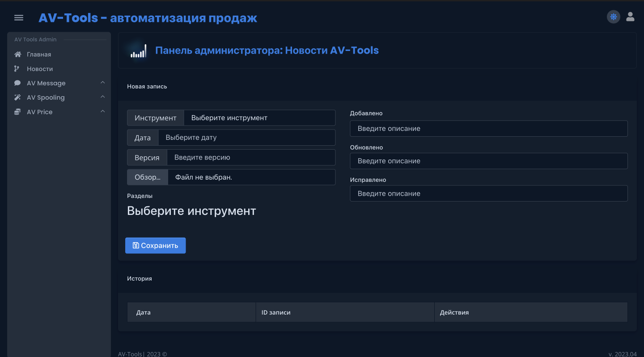Click the Файл не выбран file field
This screenshot has height=357, width=644.
(x=251, y=177)
